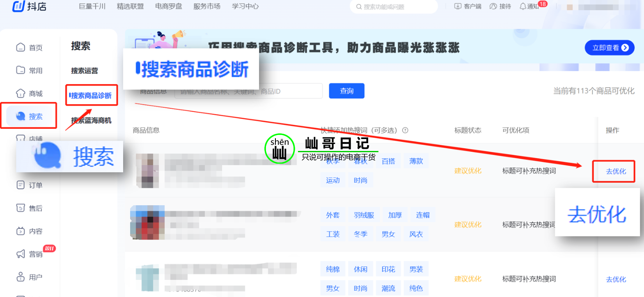Select 搜索蓝海商机 submenu item
The width and height of the screenshot is (644, 297).
pyautogui.click(x=91, y=121)
